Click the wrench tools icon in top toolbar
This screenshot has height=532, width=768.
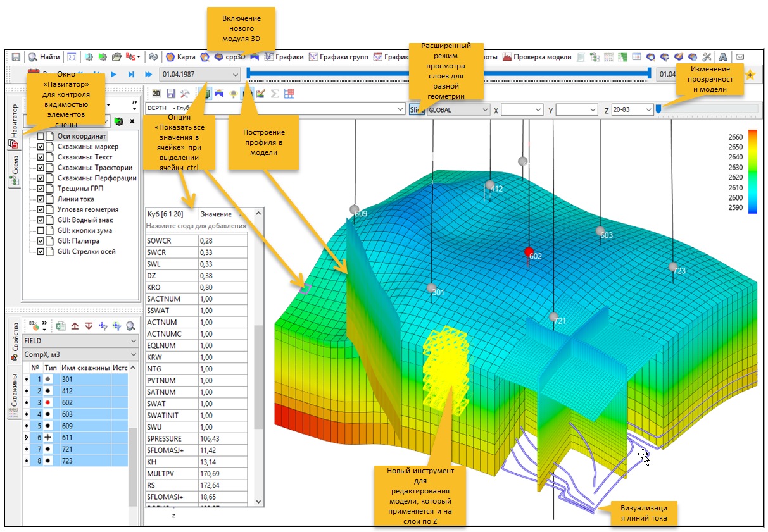point(707,57)
